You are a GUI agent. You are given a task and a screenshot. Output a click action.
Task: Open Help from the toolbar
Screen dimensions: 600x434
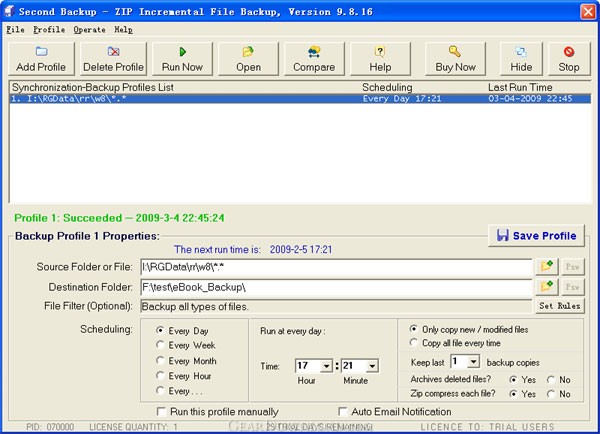[x=380, y=59]
